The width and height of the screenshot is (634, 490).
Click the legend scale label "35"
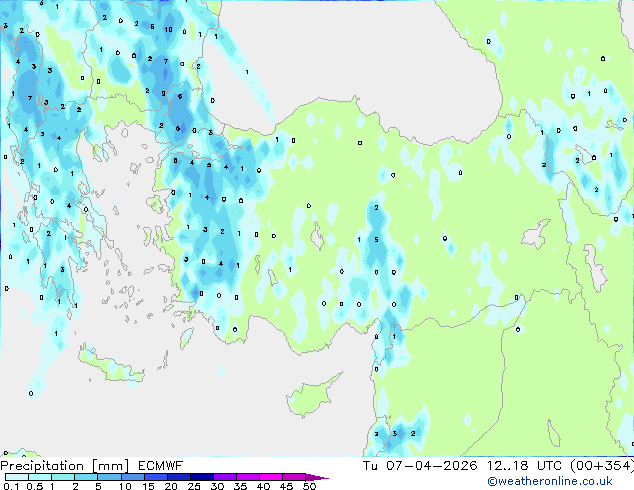[x=240, y=486]
